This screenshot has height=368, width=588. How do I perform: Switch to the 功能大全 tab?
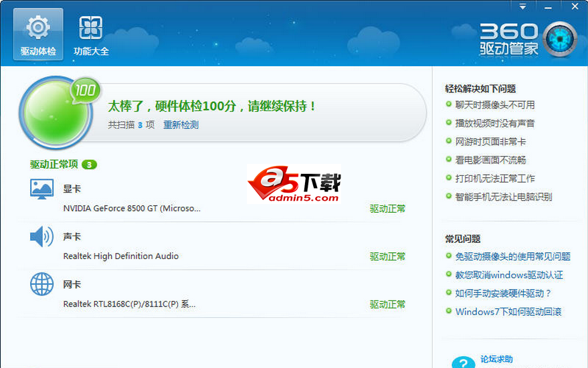(x=91, y=35)
